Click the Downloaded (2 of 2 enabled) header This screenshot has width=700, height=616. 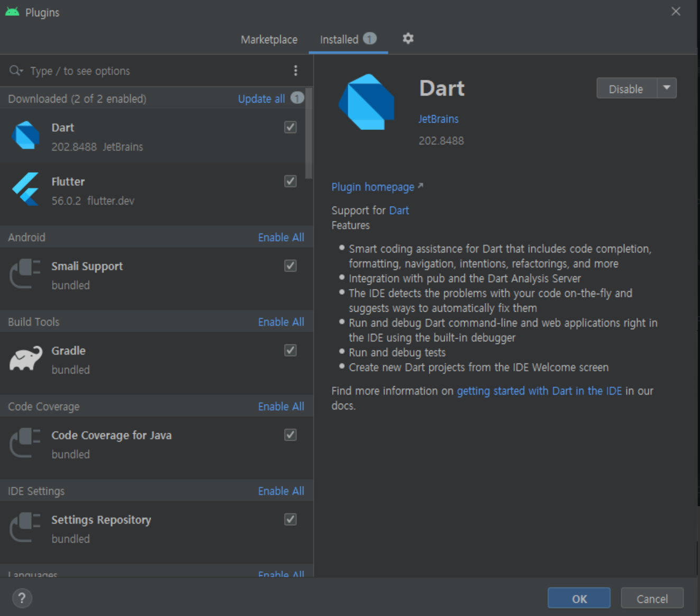77,99
